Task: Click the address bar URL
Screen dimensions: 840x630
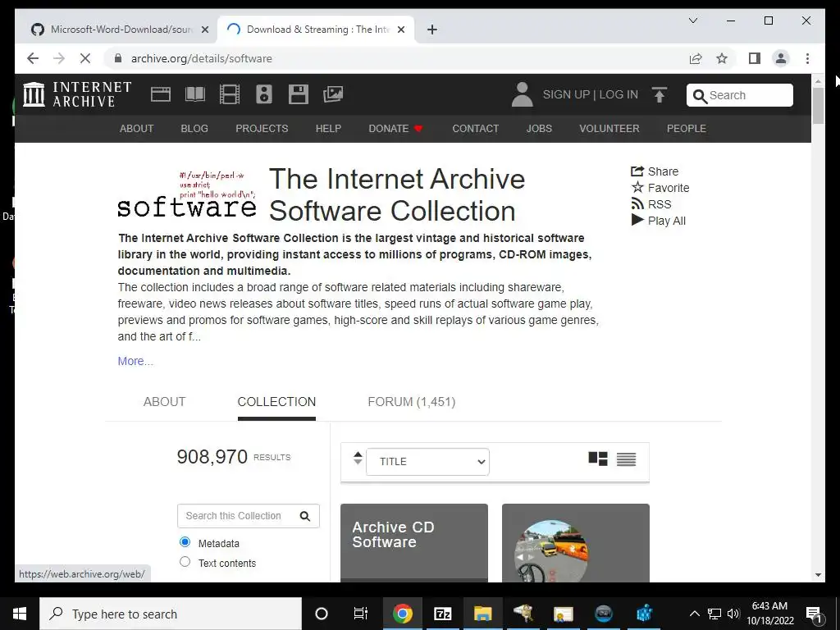Action: coord(202,58)
